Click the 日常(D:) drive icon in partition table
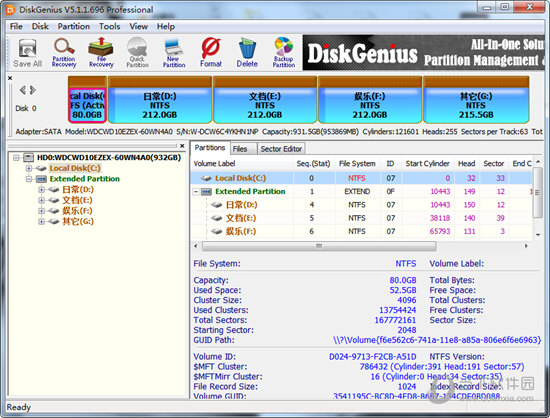Screen dimensions: 550x418 217,205
